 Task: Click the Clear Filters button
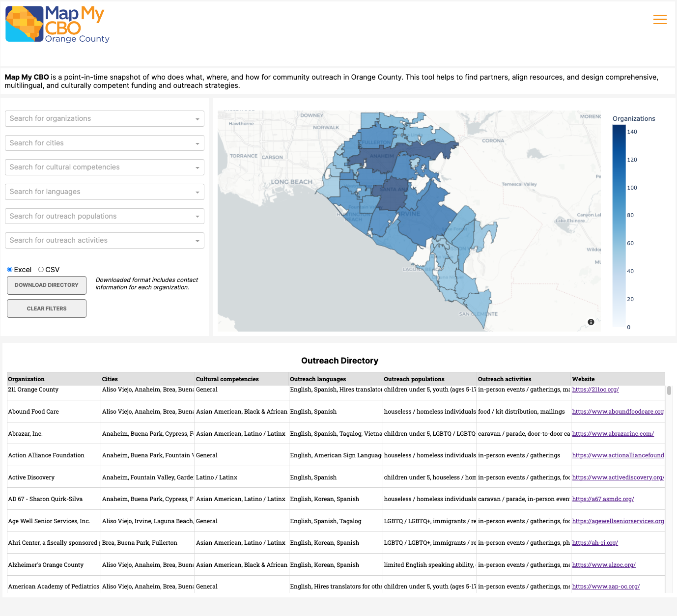(46, 308)
